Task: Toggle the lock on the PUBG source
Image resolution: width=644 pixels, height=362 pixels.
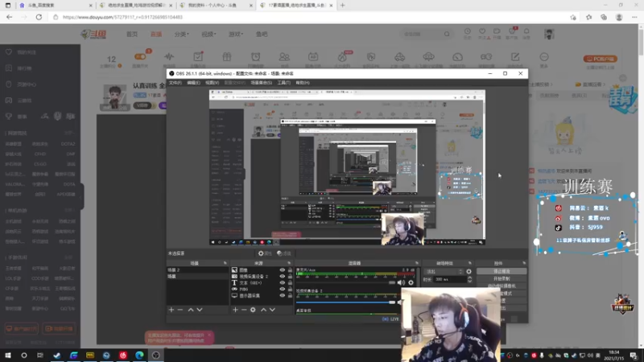Action: [x=290, y=289]
